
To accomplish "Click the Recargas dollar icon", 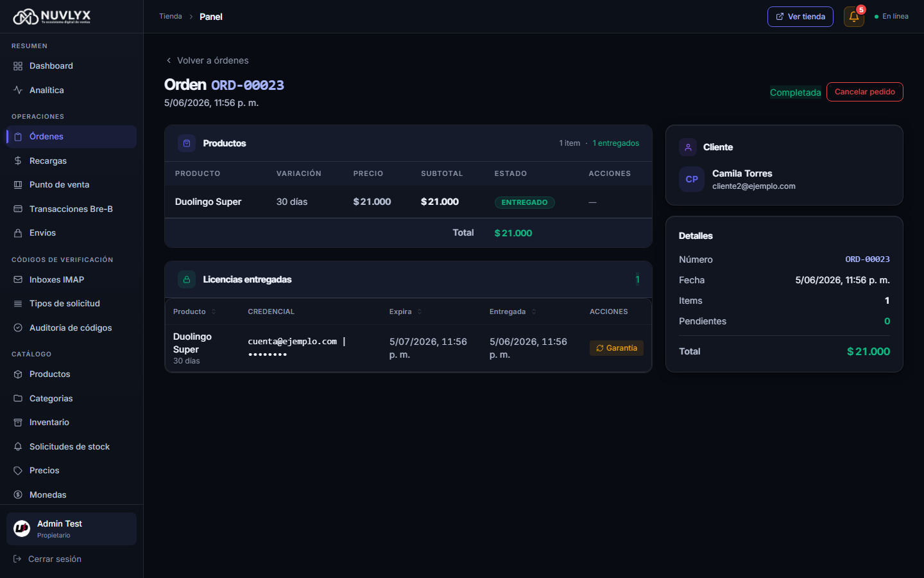I will pos(18,161).
